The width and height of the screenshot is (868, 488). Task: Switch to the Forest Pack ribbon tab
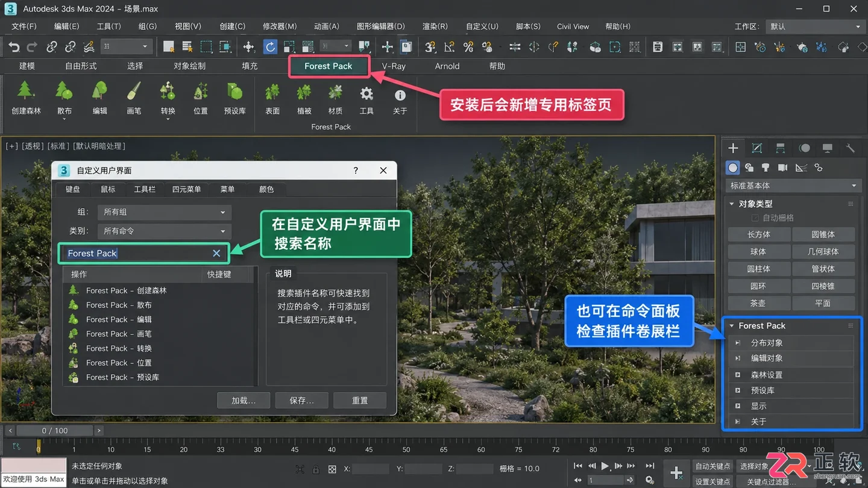[328, 66]
